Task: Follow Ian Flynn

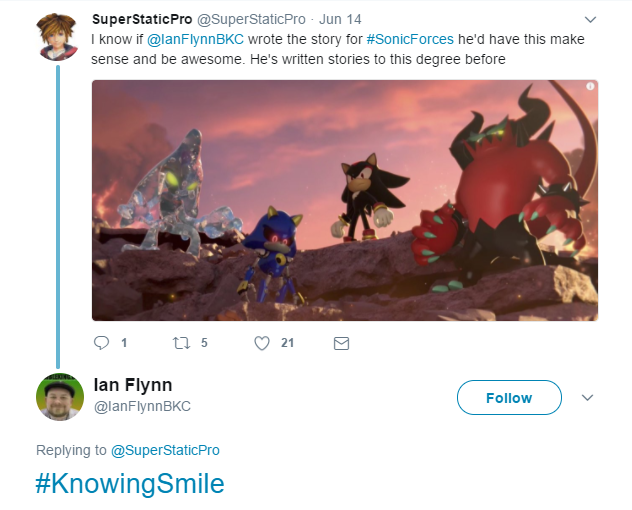Action: 509,398
